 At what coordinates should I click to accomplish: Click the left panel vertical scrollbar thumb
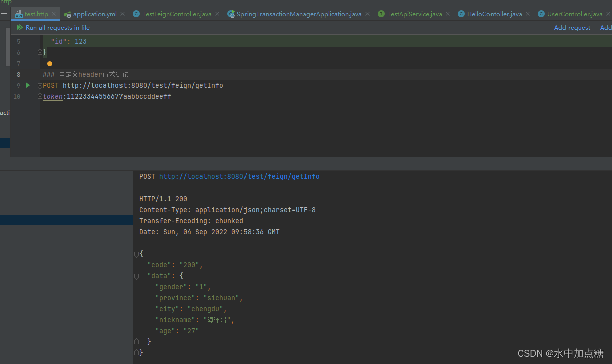(8, 47)
